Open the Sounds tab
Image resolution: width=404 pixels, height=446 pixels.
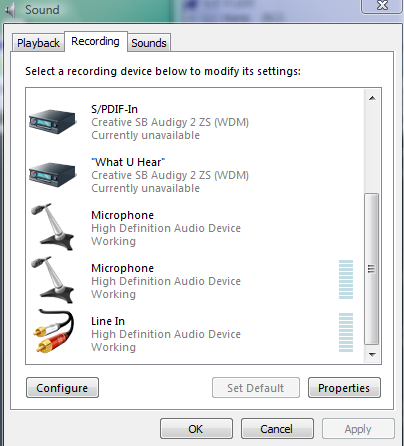(x=149, y=43)
